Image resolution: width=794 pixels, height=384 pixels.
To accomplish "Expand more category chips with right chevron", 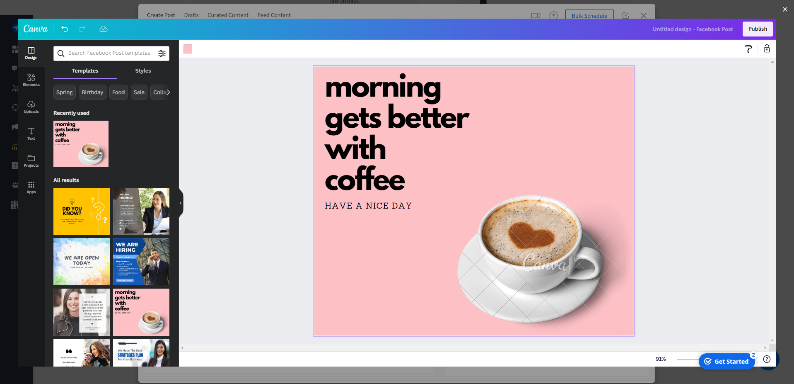I will coord(168,92).
